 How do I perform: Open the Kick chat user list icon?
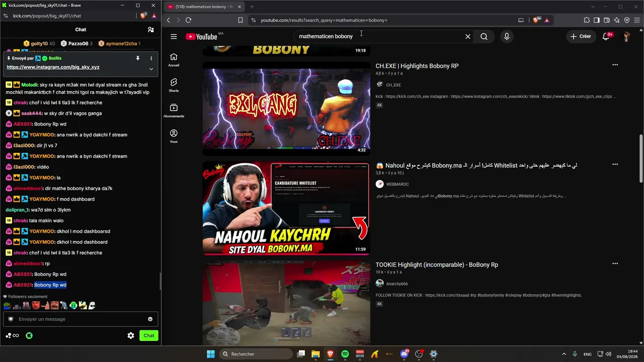pyautogui.click(x=150, y=30)
